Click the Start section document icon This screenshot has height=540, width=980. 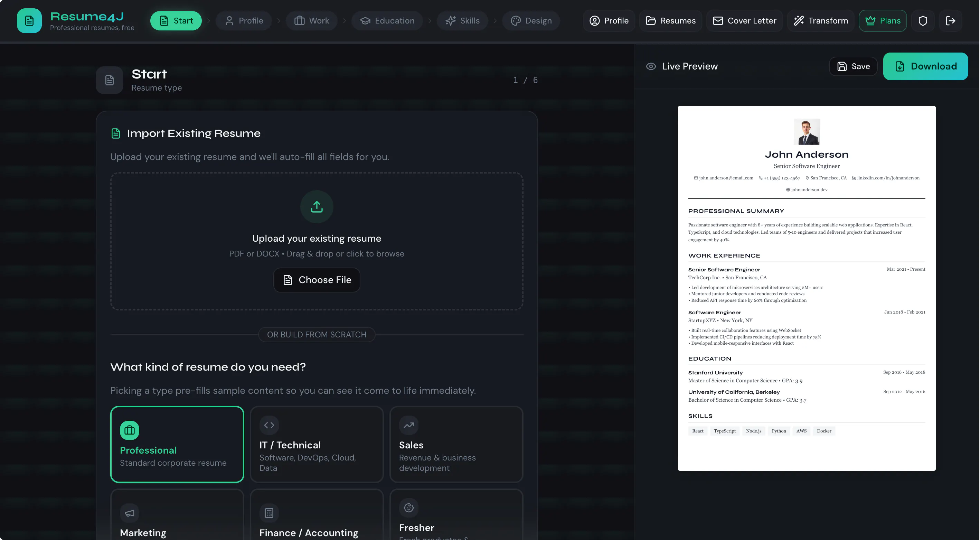tap(110, 80)
